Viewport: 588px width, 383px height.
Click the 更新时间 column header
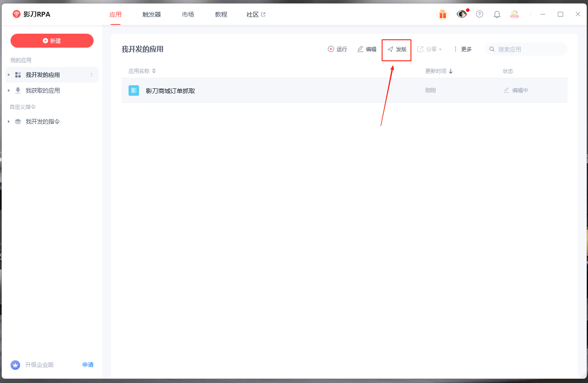pos(436,71)
